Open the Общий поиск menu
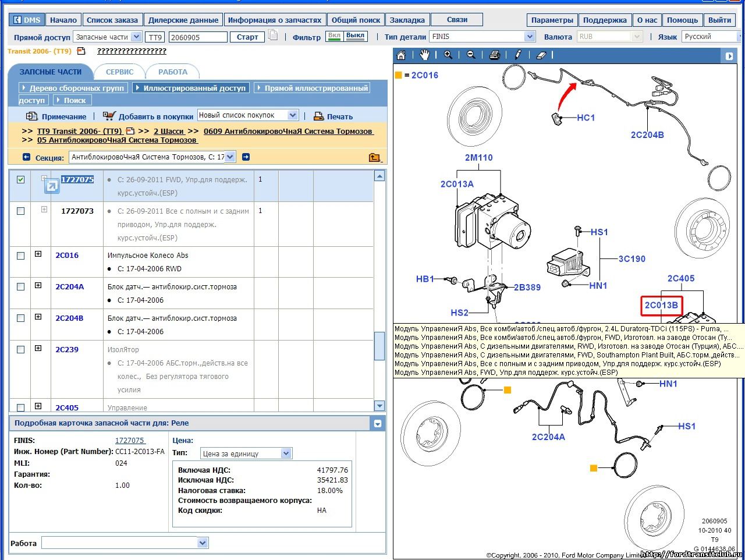The width and height of the screenshot is (745, 560). click(x=356, y=20)
